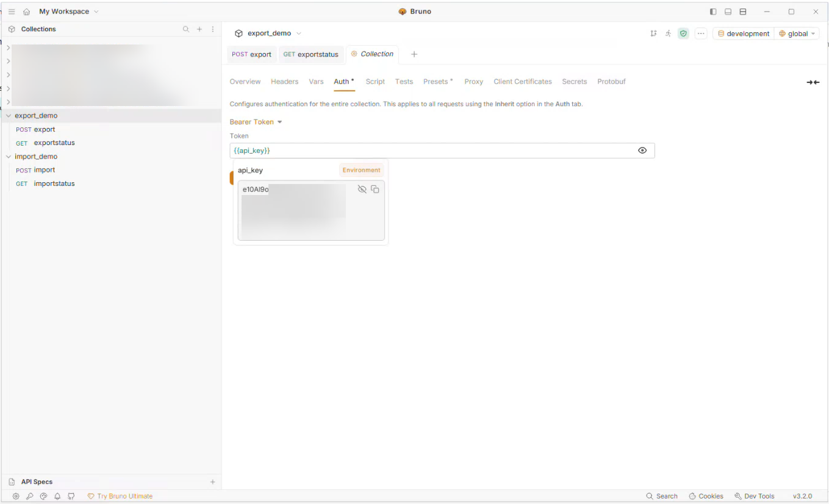Open settings gear in status bar
This screenshot has width=829, height=504.
[16, 497]
